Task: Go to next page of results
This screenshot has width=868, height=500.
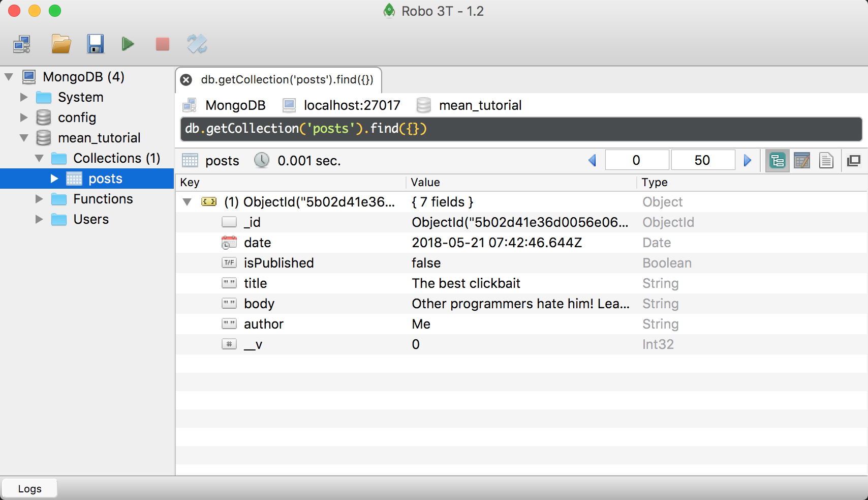Action: coord(748,161)
